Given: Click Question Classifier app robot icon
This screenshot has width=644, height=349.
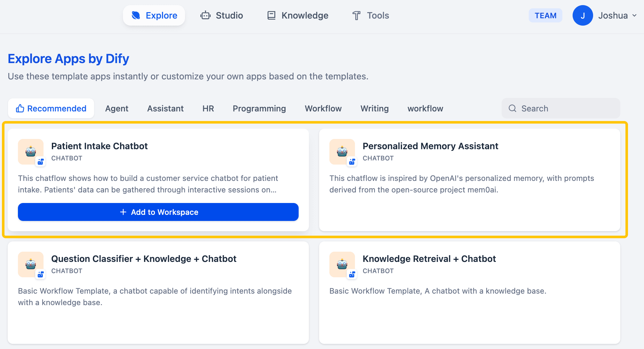Looking at the screenshot, I should [x=31, y=264].
